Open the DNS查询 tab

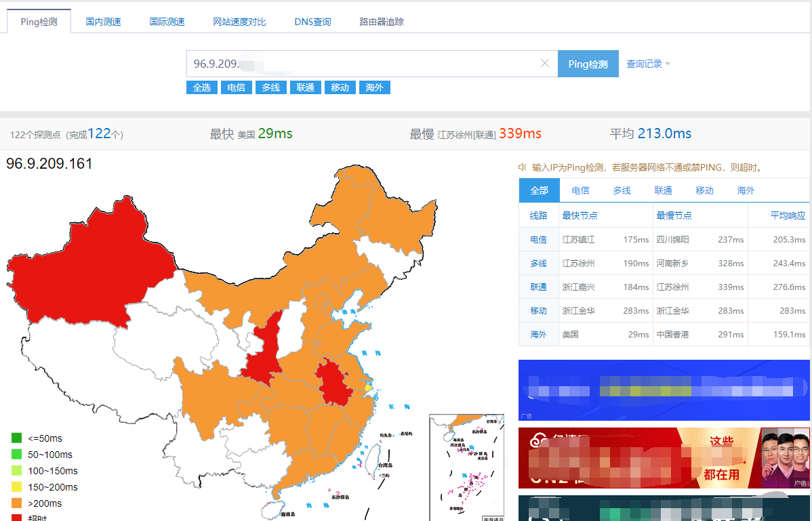tap(312, 21)
